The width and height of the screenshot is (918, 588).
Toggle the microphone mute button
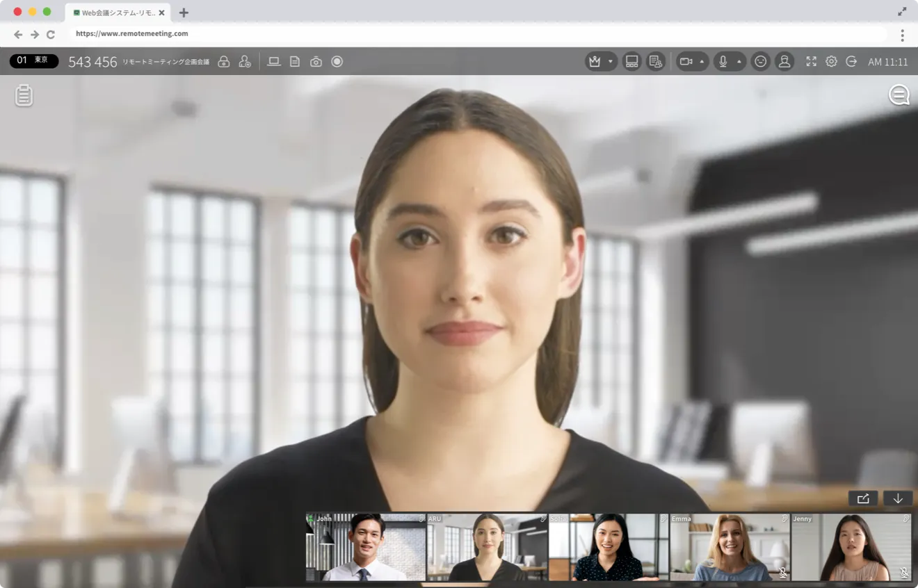[723, 62]
